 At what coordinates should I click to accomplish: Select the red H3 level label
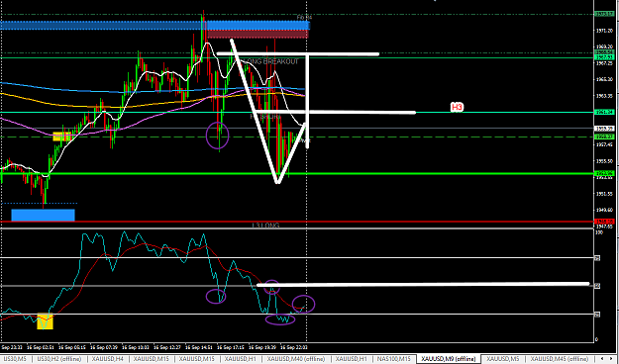457,107
